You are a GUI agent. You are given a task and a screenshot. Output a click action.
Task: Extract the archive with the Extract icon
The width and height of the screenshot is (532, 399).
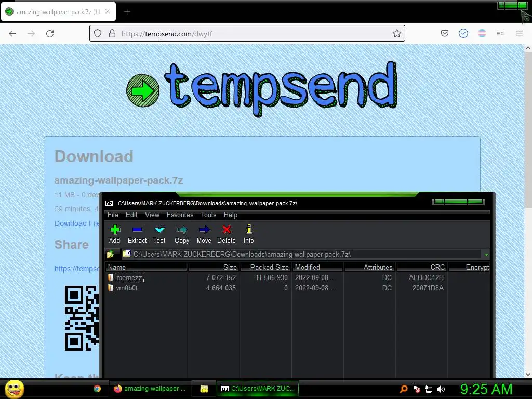pyautogui.click(x=137, y=234)
